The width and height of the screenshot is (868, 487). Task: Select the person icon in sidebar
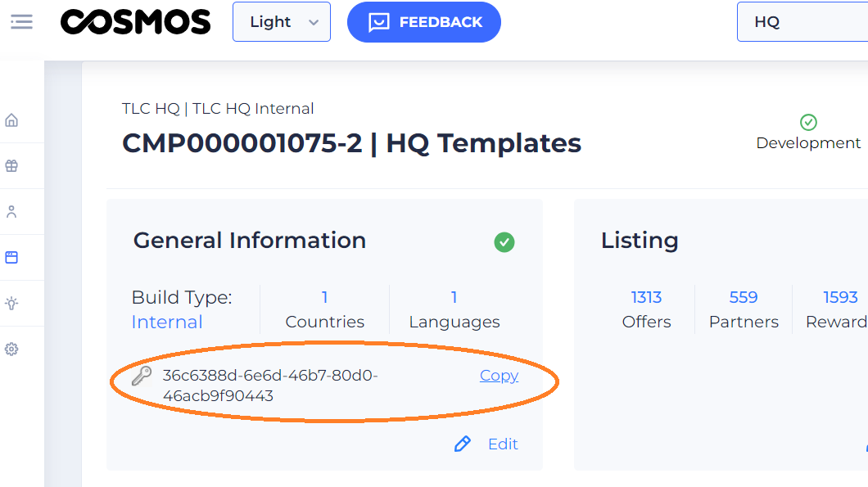(x=11, y=212)
